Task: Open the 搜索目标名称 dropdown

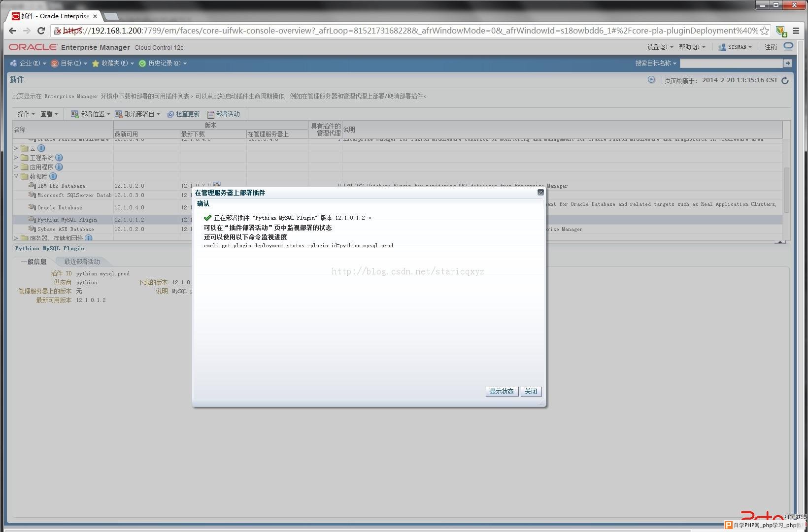Action: coord(655,64)
